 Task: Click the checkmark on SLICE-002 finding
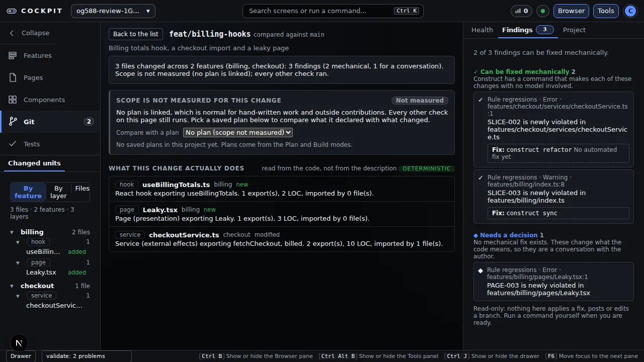pyautogui.click(x=480, y=100)
